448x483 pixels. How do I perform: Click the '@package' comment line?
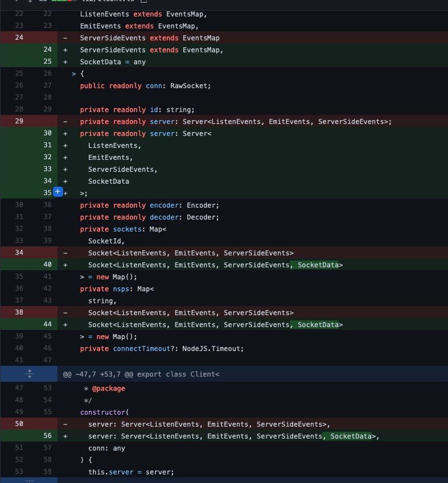point(105,389)
